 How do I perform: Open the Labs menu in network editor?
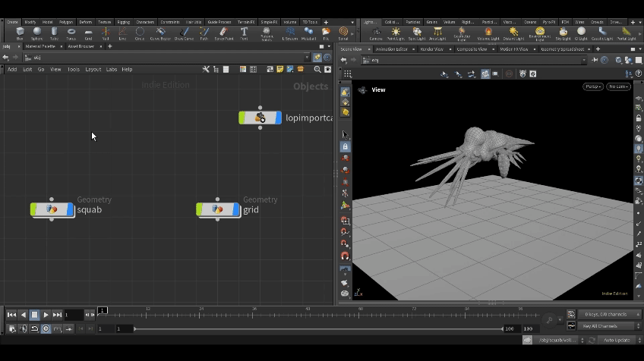(x=112, y=69)
